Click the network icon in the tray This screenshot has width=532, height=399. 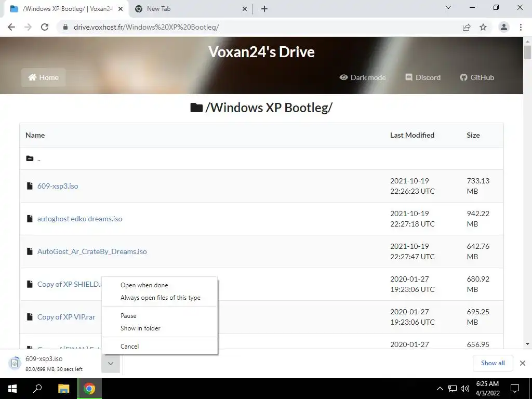click(453, 389)
